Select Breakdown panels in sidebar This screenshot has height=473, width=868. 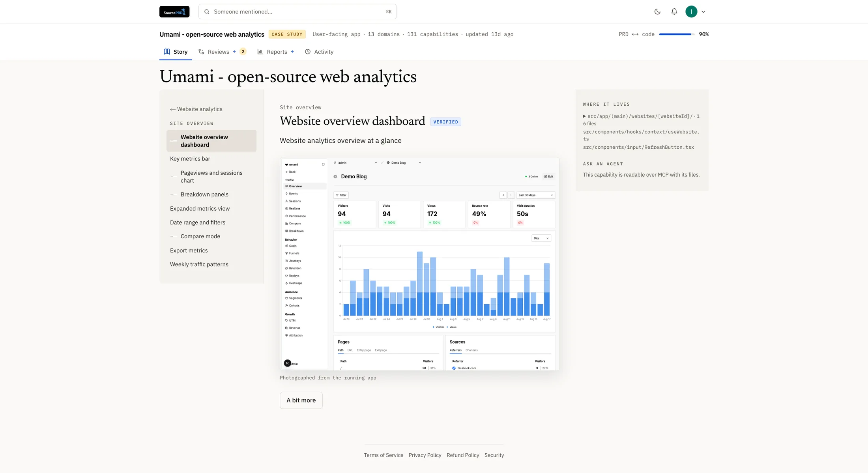click(204, 194)
